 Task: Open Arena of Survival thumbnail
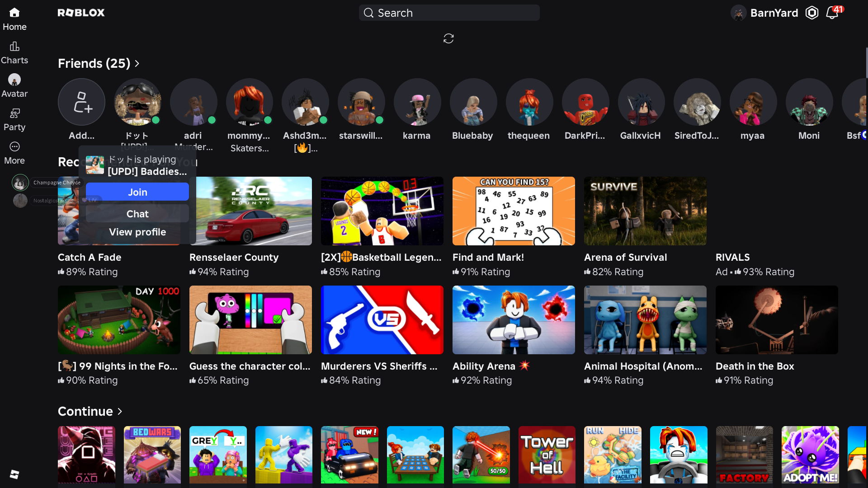(645, 211)
